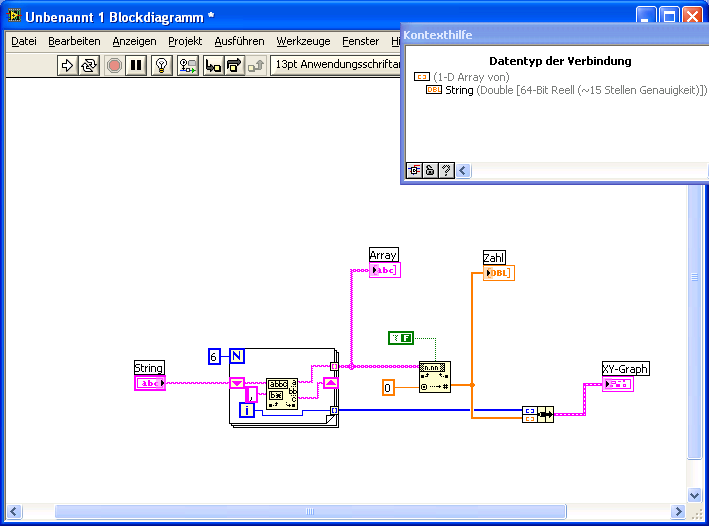
Task: Click the Pause button in toolbar
Action: click(136, 66)
